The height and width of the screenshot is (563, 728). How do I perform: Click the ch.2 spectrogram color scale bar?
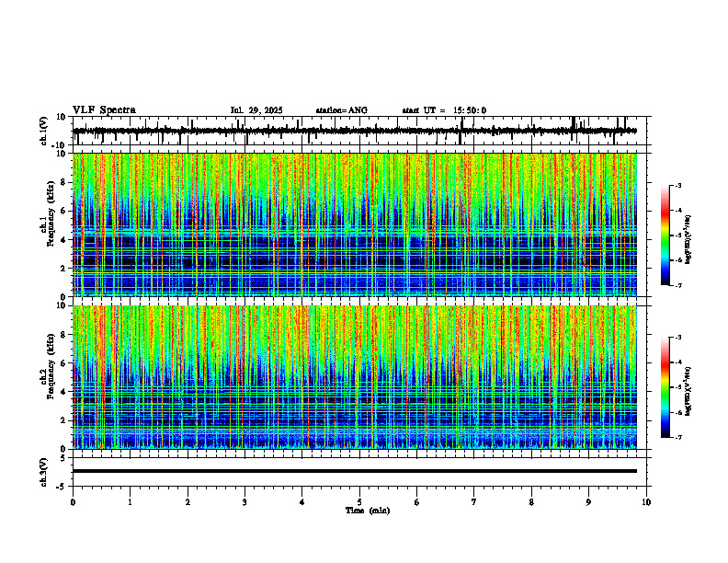click(x=665, y=387)
